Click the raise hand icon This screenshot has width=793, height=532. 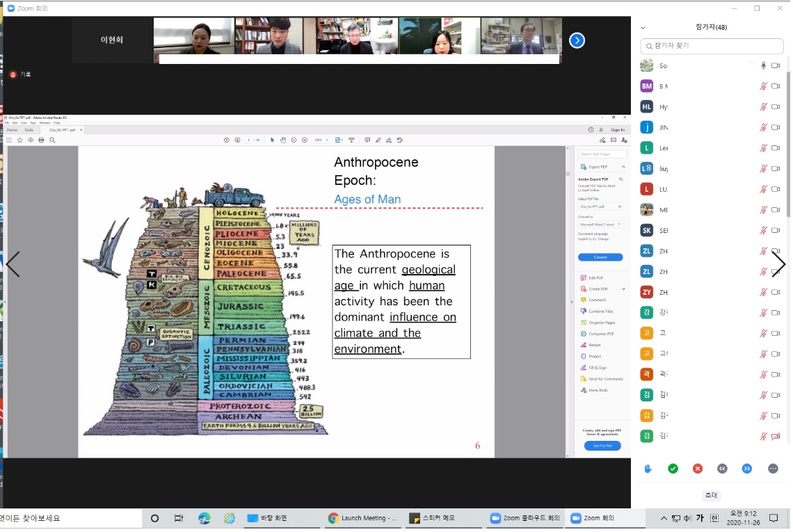[x=648, y=469]
